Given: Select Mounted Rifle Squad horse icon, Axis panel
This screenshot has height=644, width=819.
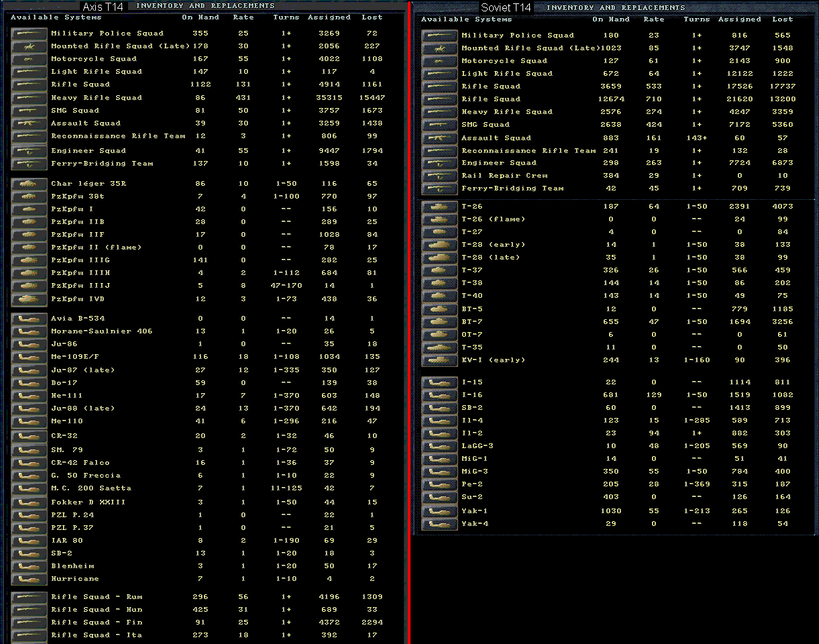Looking at the screenshot, I should click(30, 46).
